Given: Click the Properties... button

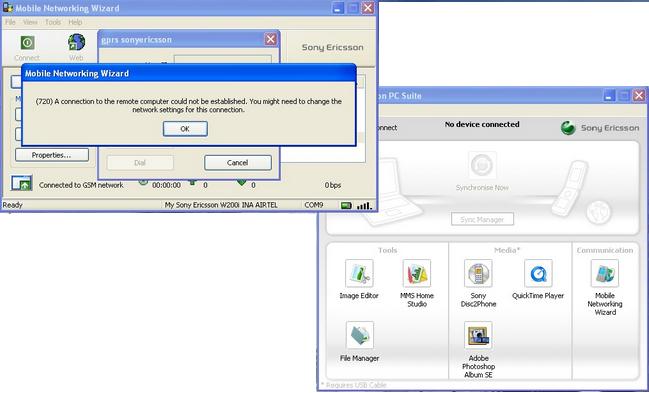Looking at the screenshot, I should point(52,155).
